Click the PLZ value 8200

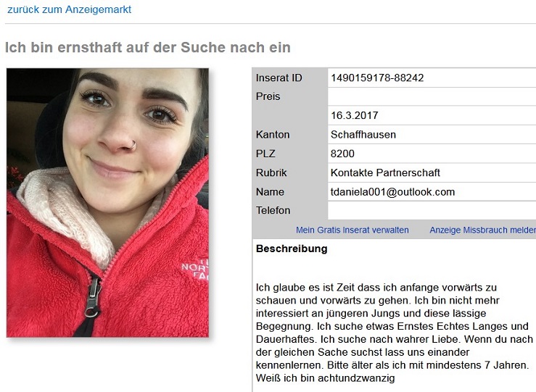[342, 154]
